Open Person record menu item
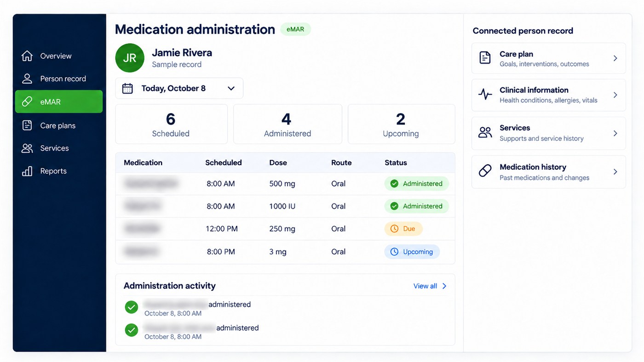The image size is (644, 362). [59, 79]
